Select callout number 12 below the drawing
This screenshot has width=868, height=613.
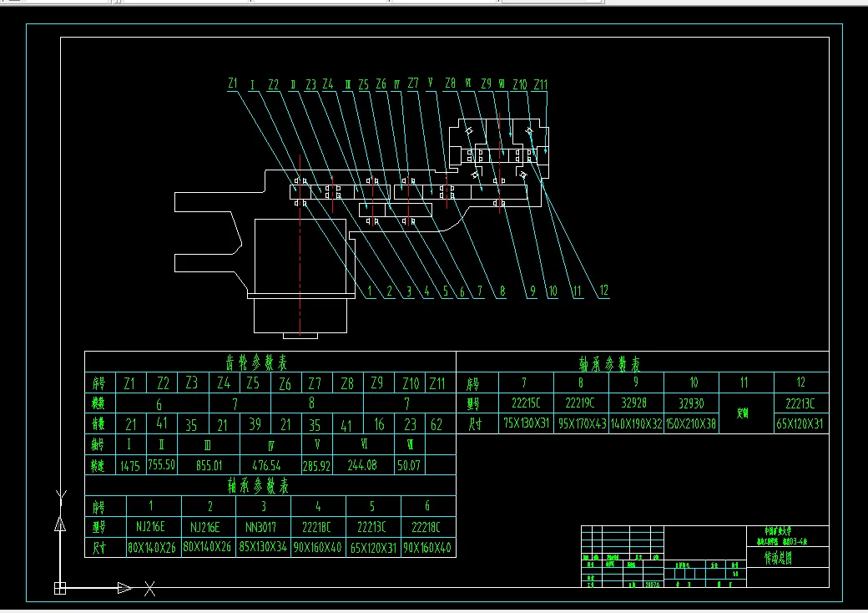(x=603, y=290)
